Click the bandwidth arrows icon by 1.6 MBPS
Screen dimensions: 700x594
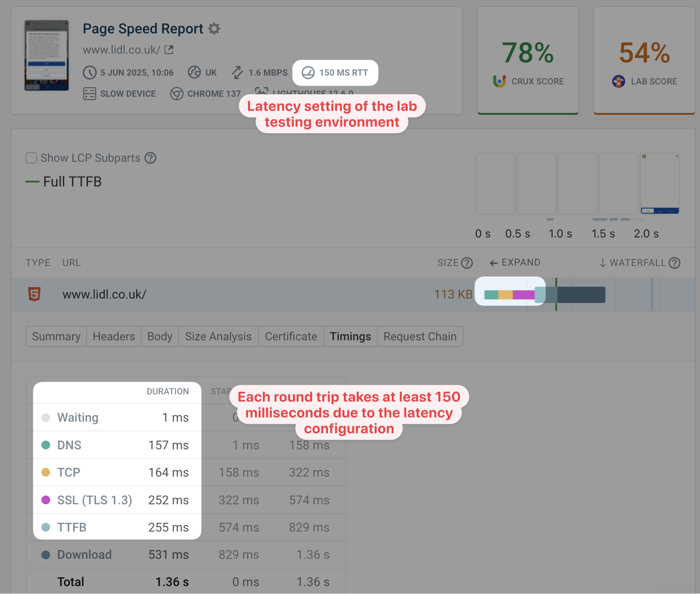(x=237, y=73)
